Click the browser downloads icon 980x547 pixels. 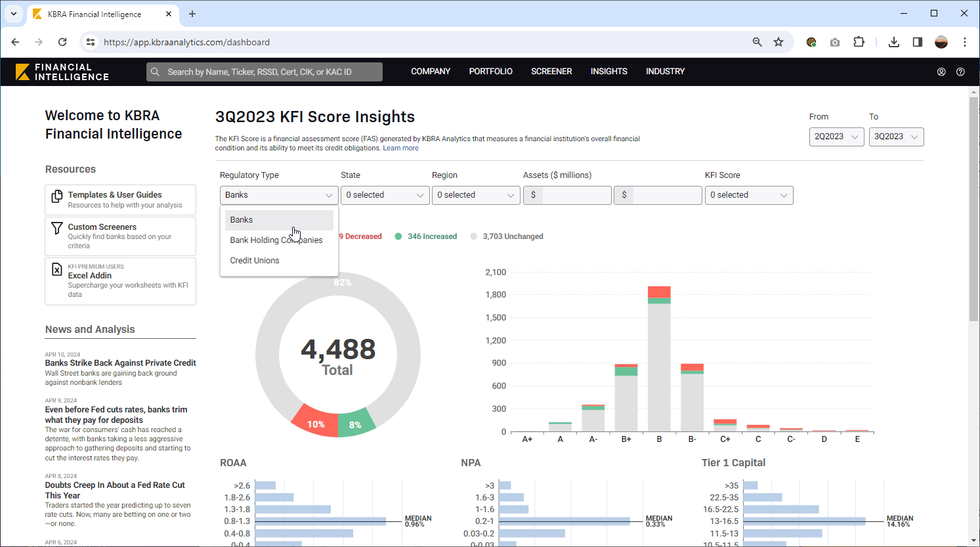pos(893,41)
